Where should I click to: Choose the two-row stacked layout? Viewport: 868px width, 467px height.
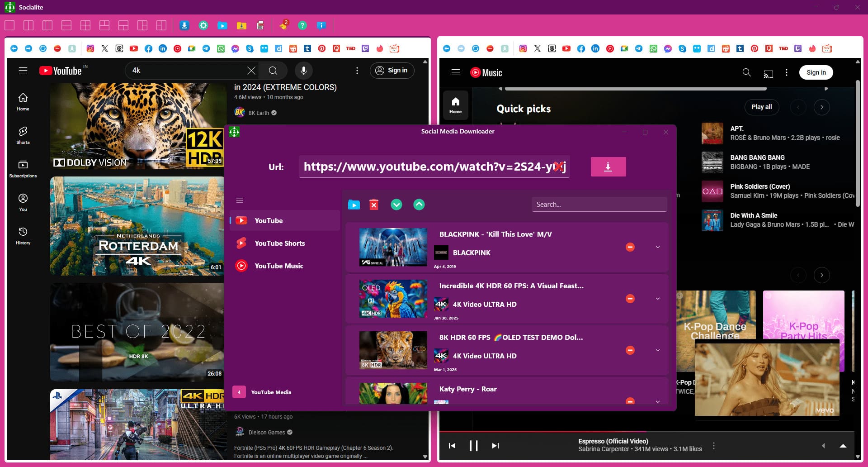coord(66,25)
